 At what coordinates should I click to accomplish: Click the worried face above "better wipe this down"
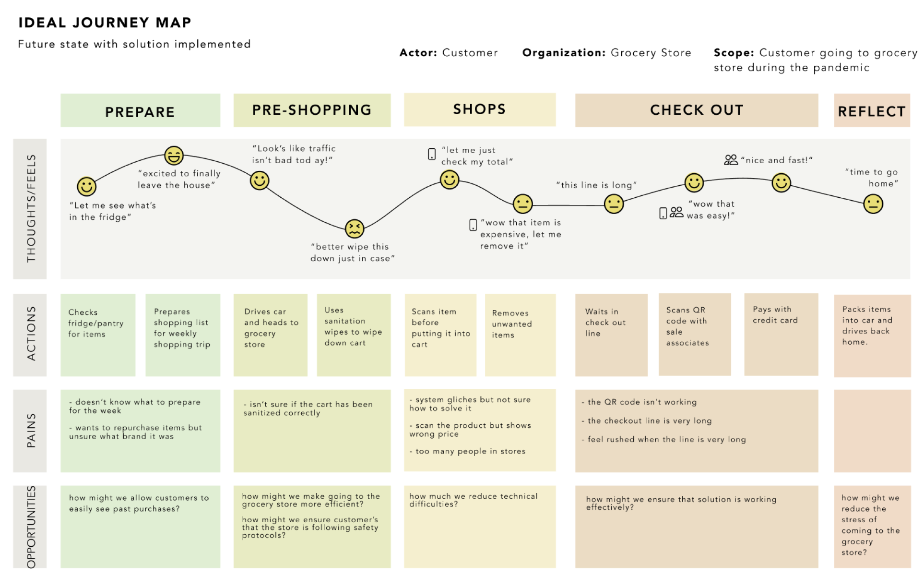point(355,229)
